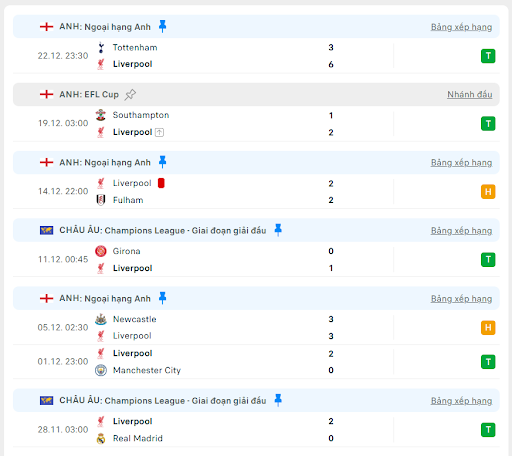Click the red card indicator next to Liverpool

(161, 183)
